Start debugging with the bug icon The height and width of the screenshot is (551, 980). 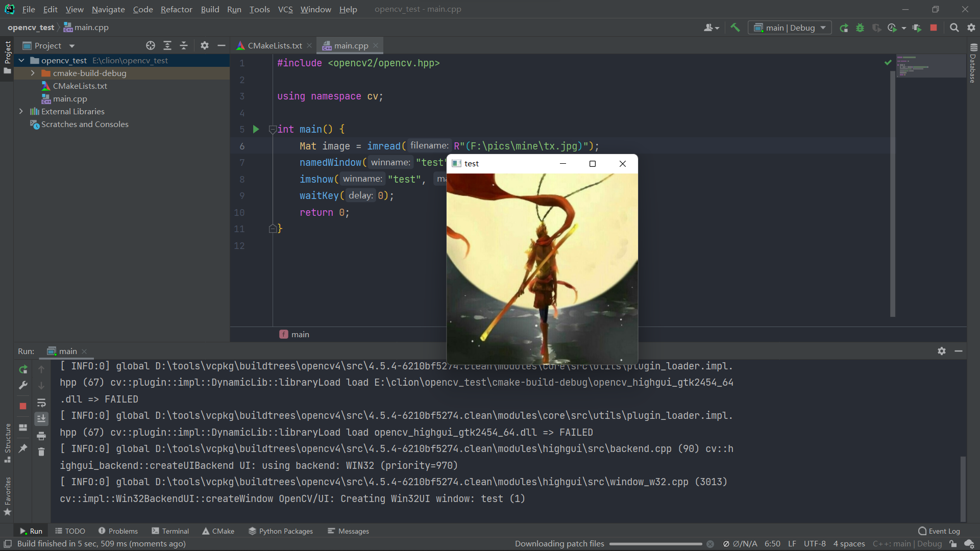tap(860, 28)
